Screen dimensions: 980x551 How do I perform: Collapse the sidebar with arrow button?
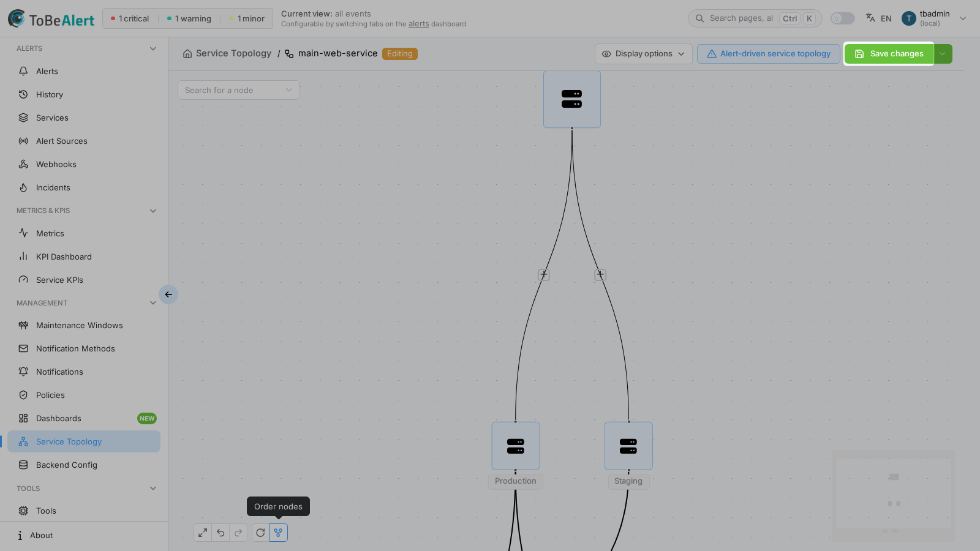pyautogui.click(x=168, y=294)
